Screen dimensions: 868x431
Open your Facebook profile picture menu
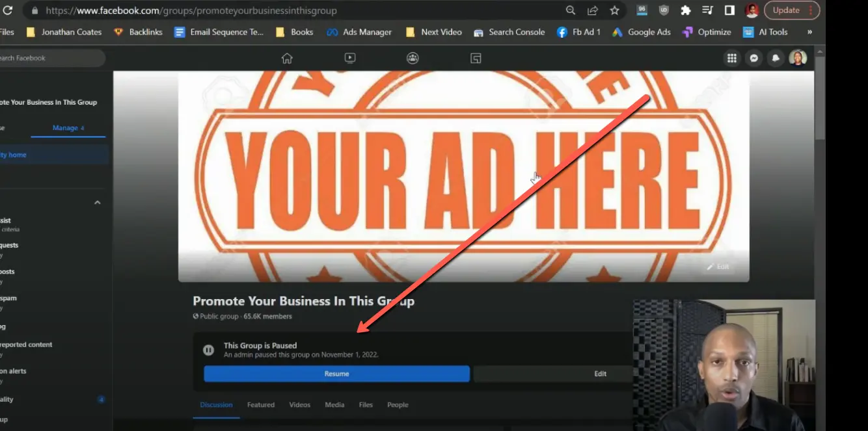click(798, 58)
